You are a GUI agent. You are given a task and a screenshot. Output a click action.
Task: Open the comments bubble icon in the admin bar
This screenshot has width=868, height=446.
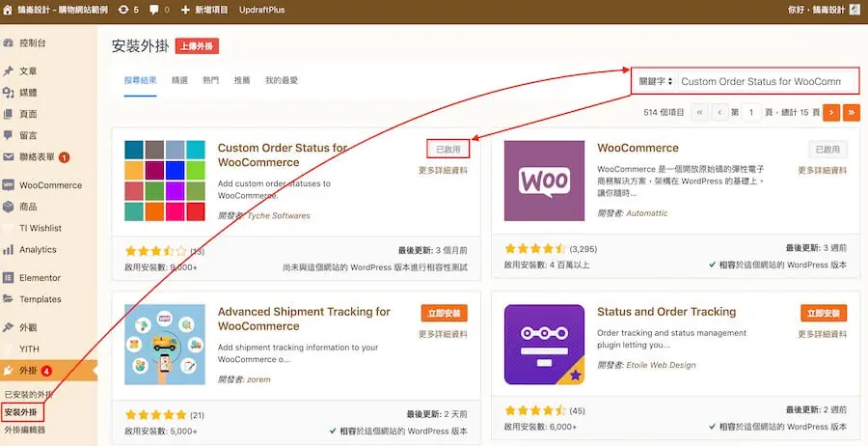154,10
